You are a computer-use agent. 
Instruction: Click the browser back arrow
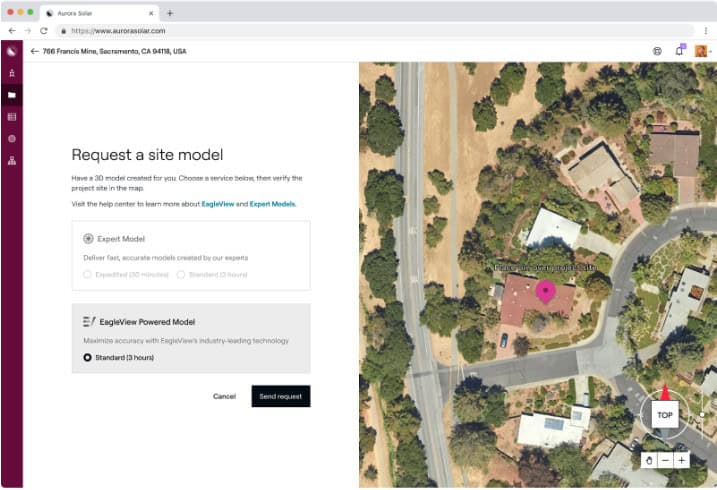click(x=12, y=31)
